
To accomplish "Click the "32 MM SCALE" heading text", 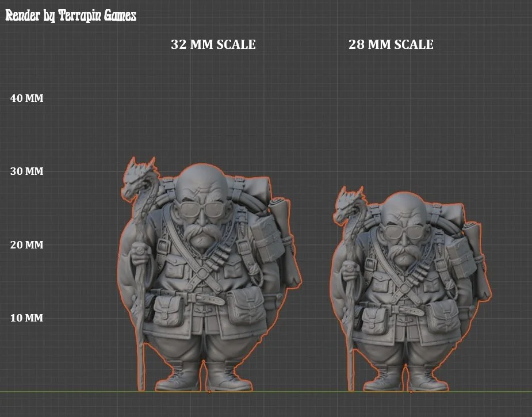I will point(213,44).
